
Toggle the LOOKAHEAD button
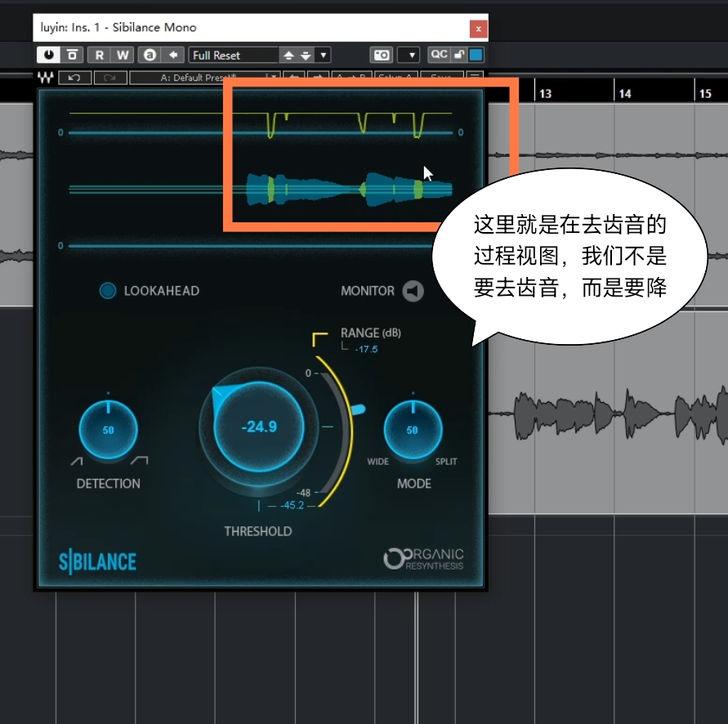107,291
